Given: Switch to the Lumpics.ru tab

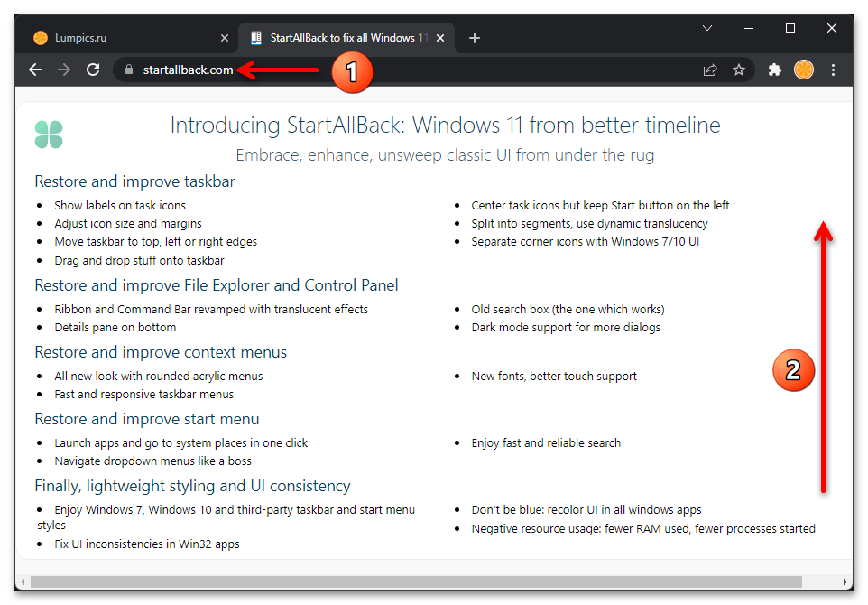Looking at the screenshot, I should (x=131, y=38).
